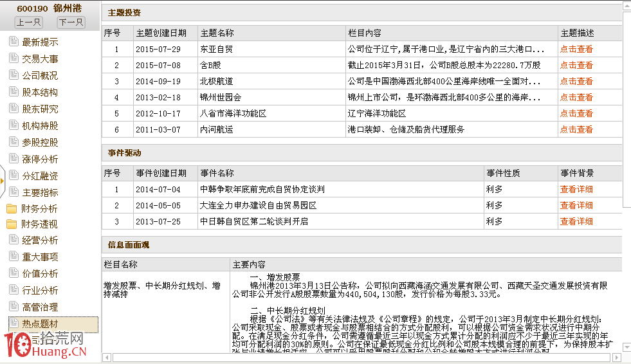631x364 pixels.
Task: Click the 北极航道 theme name cell
Action: point(271,81)
